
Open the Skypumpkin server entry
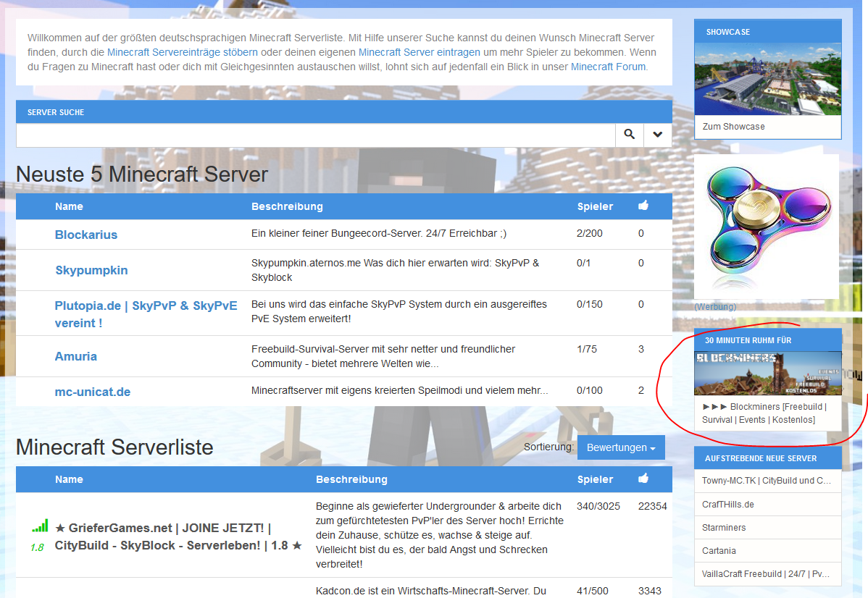(x=91, y=270)
